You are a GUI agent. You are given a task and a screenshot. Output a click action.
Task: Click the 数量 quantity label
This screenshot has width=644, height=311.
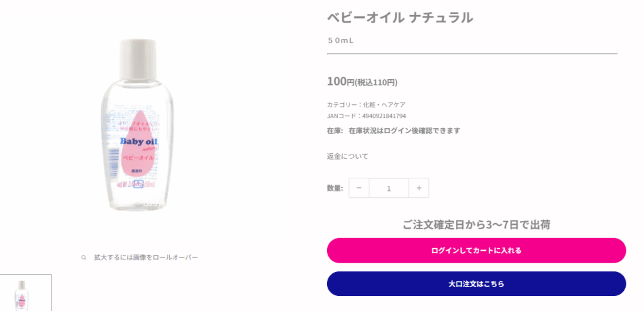pos(335,188)
